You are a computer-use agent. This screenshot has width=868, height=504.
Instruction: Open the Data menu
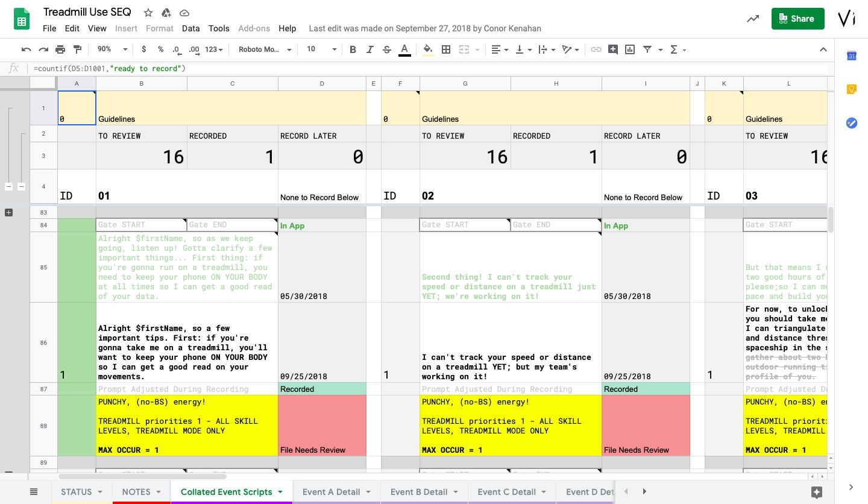point(190,28)
